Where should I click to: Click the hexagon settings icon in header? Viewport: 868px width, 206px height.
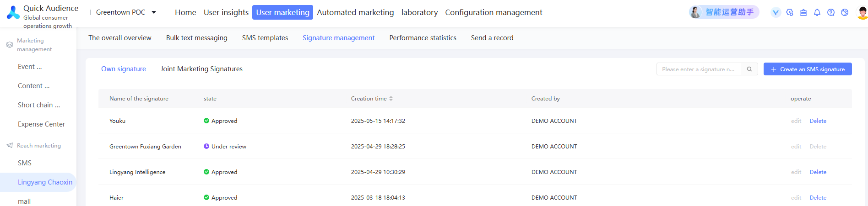pos(790,12)
